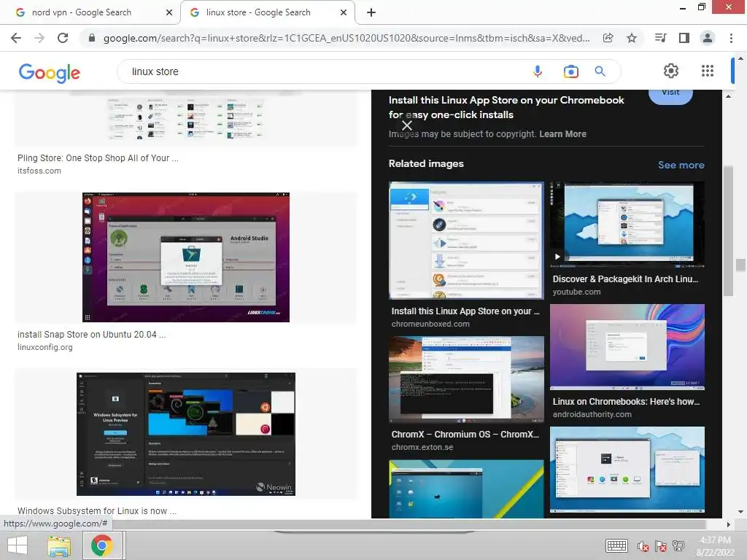Screen dimensions: 747x560
Task: Open the Chrome profile avatar
Action: click(x=708, y=38)
